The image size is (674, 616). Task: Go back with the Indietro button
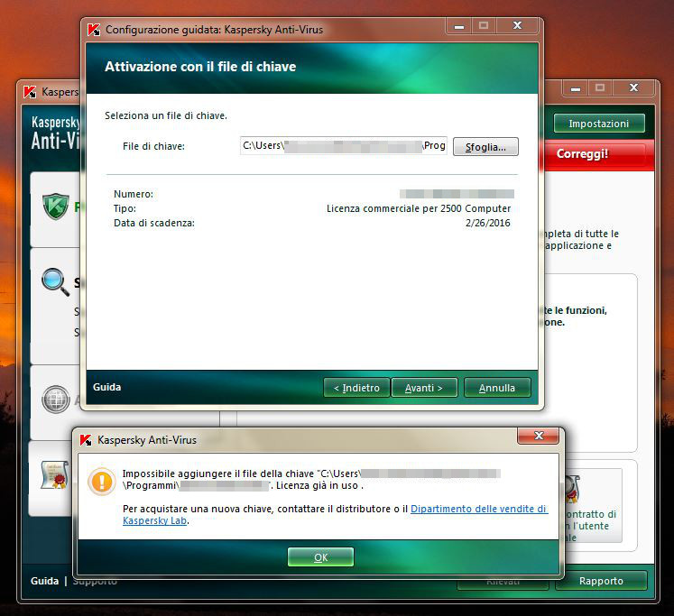pyautogui.click(x=356, y=388)
